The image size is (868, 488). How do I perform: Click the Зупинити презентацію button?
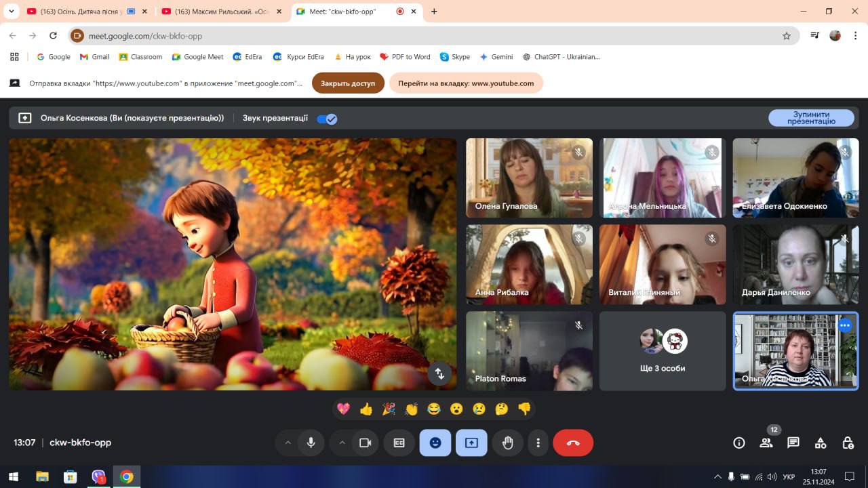(811, 118)
